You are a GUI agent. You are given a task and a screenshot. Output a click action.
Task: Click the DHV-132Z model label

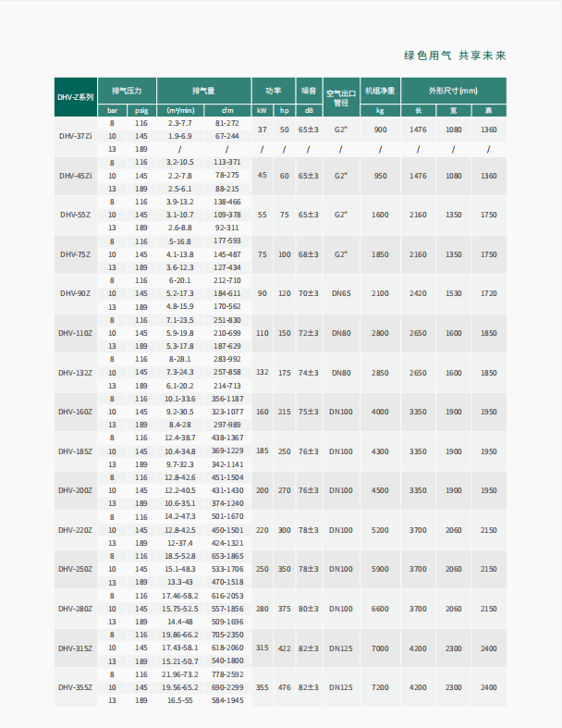pos(75,373)
